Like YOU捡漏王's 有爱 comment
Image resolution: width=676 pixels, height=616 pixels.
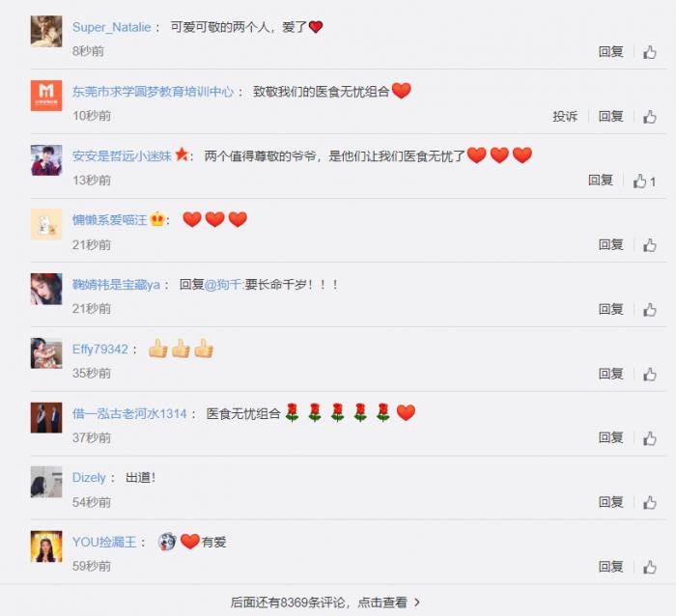(x=650, y=567)
